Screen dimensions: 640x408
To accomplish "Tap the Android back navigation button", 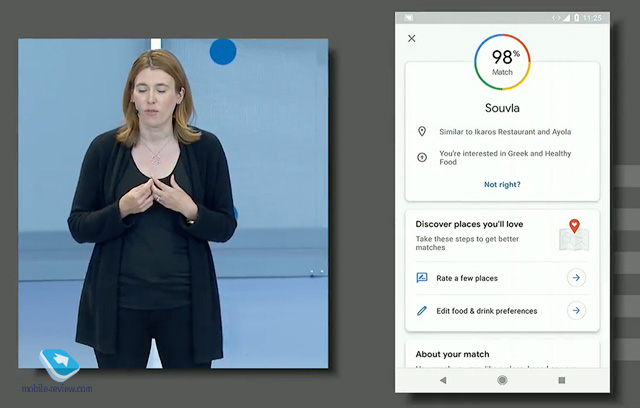I will [x=443, y=380].
